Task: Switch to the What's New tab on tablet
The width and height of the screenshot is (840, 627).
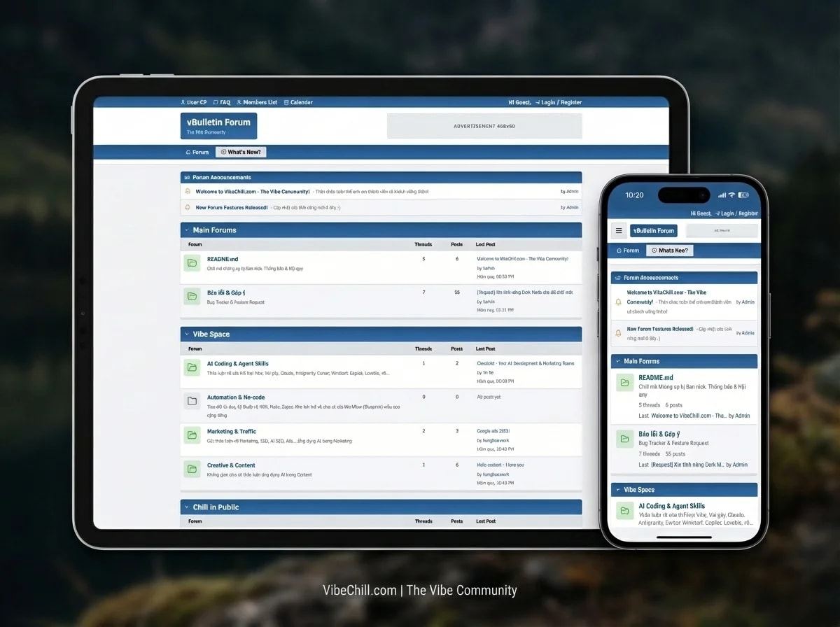Action: pyautogui.click(x=241, y=152)
